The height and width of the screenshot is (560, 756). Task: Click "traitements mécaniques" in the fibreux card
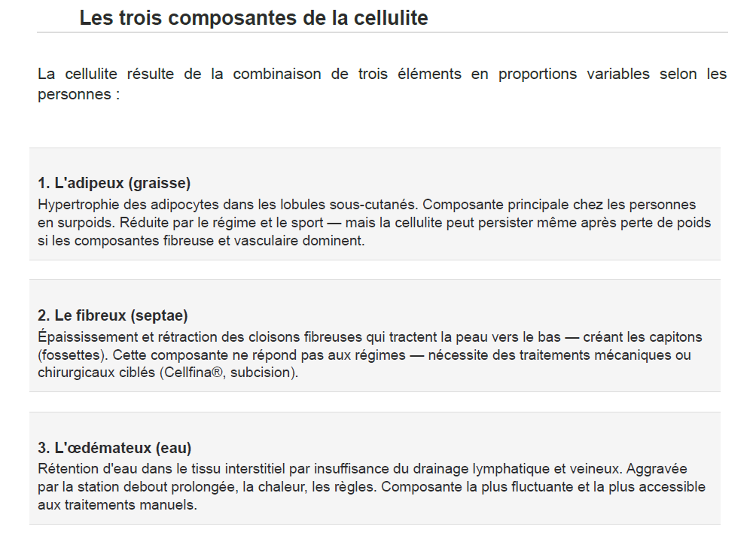click(593, 355)
